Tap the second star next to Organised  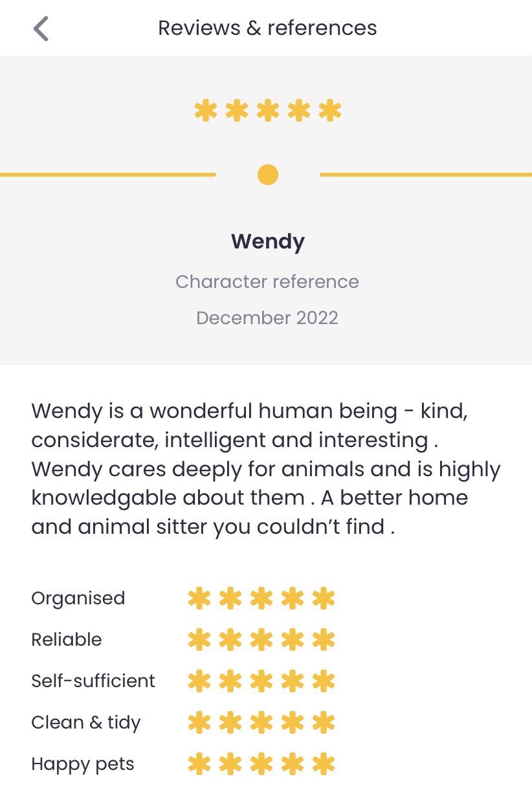230,598
